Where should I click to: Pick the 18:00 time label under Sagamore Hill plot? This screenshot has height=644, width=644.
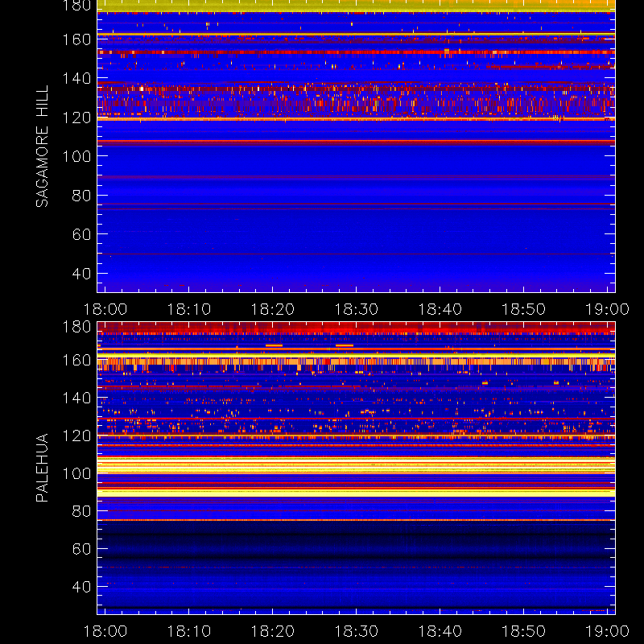(105, 309)
